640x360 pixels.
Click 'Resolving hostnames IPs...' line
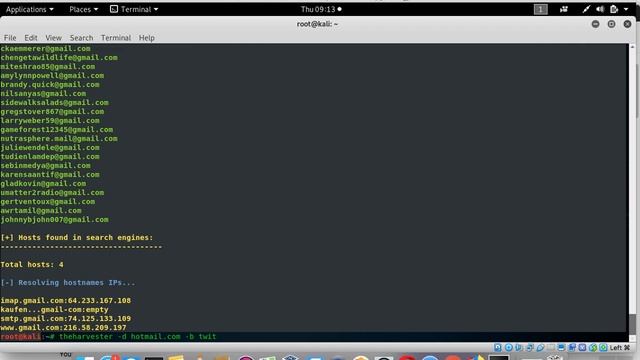[x=68, y=282]
